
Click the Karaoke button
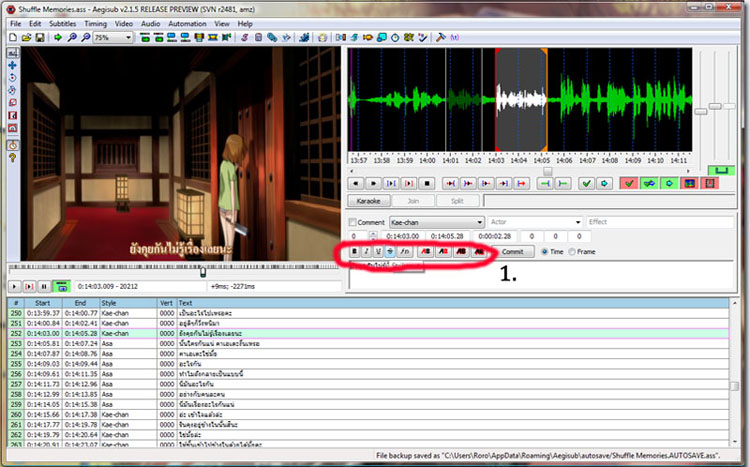[x=368, y=201]
